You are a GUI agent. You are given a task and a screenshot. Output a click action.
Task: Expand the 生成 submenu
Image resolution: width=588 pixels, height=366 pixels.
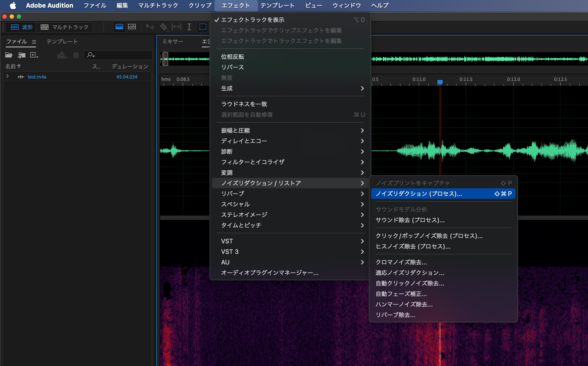pos(290,88)
